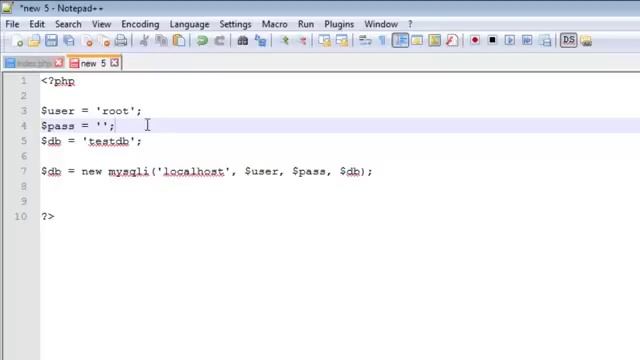Open the Search menu
Image resolution: width=640 pixels, height=360 pixels.
(68, 24)
